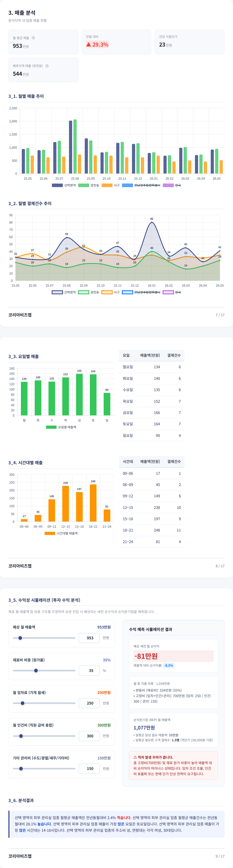Click the 8 / 17 page number

point(220,566)
